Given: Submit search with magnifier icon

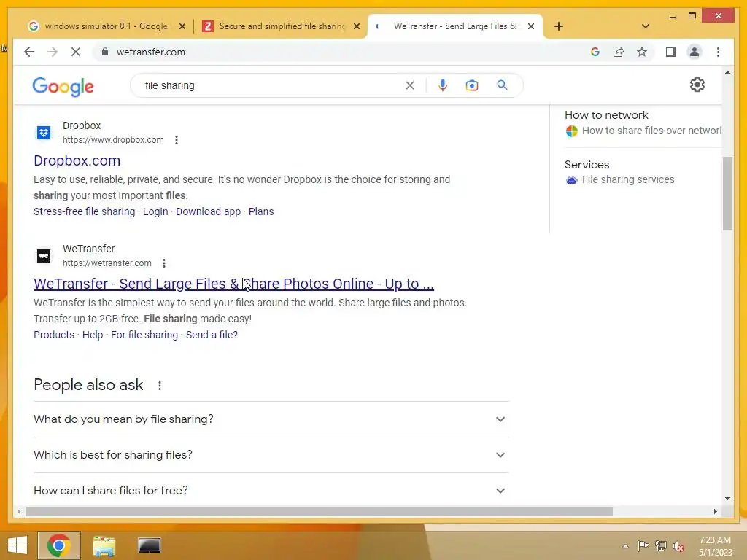Looking at the screenshot, I should 502,85.
